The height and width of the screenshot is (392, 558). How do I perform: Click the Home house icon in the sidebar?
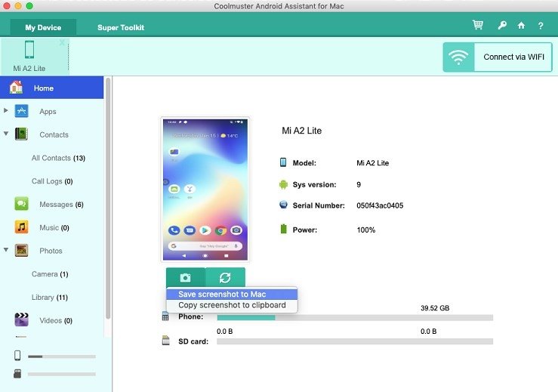click(16, 88)
